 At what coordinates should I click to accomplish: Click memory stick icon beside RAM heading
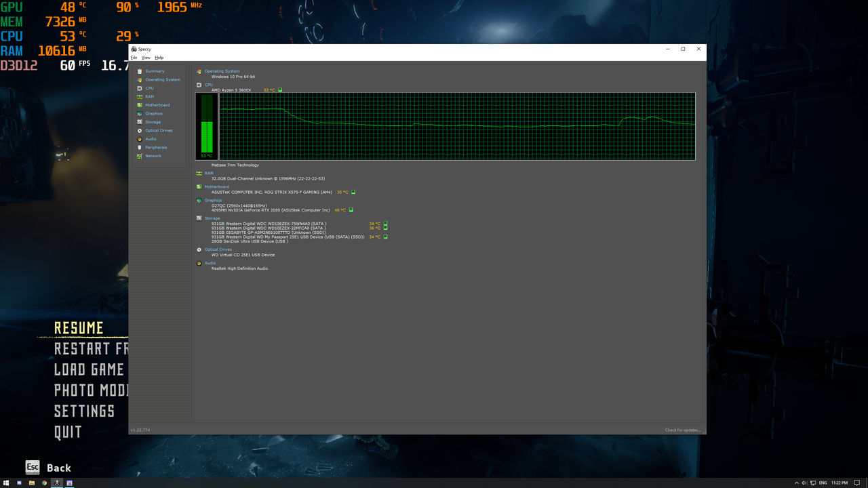coord(199,174)
